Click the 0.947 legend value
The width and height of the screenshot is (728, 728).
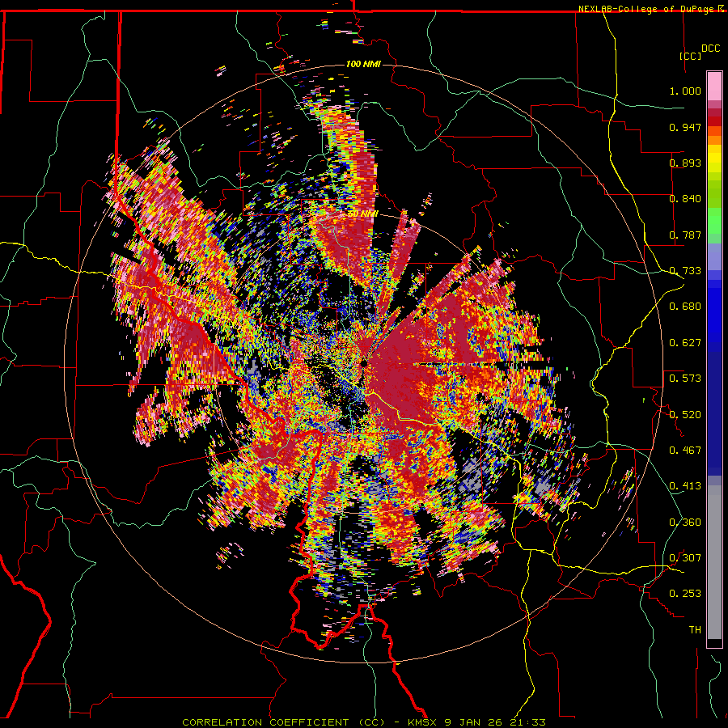click(x=685, y=127)
